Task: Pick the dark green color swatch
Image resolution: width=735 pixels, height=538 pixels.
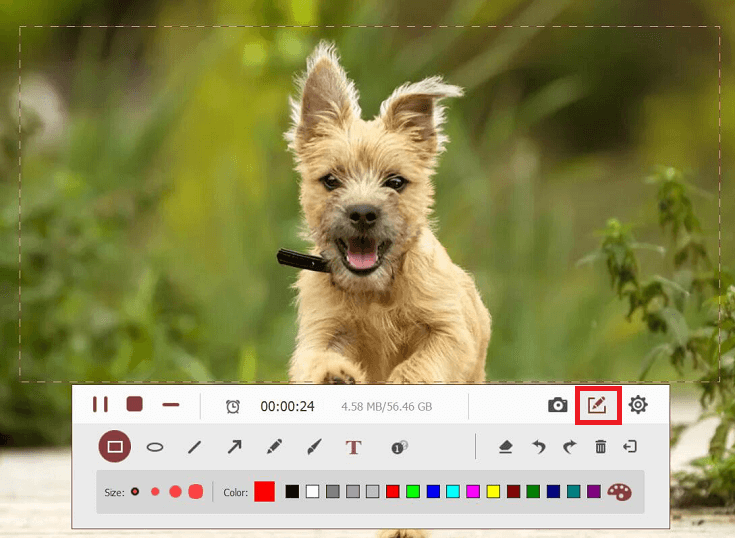Action: 533,492
